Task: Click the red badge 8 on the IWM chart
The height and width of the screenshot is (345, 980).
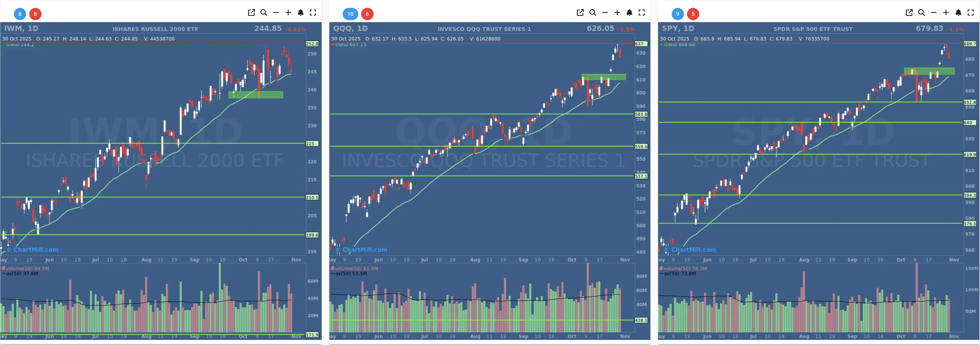Action: click(x=35, y=14)
